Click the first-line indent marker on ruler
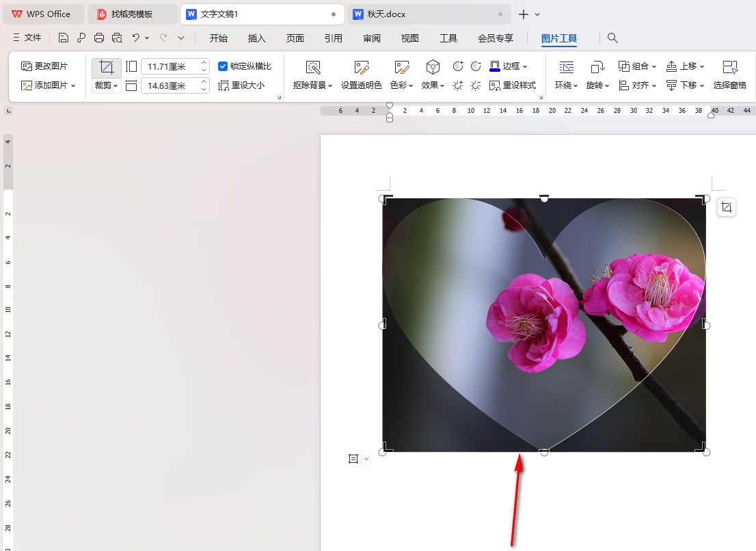The width and height of the screenshot is (756, 551). pyautogui.click(x=390, y=105)
